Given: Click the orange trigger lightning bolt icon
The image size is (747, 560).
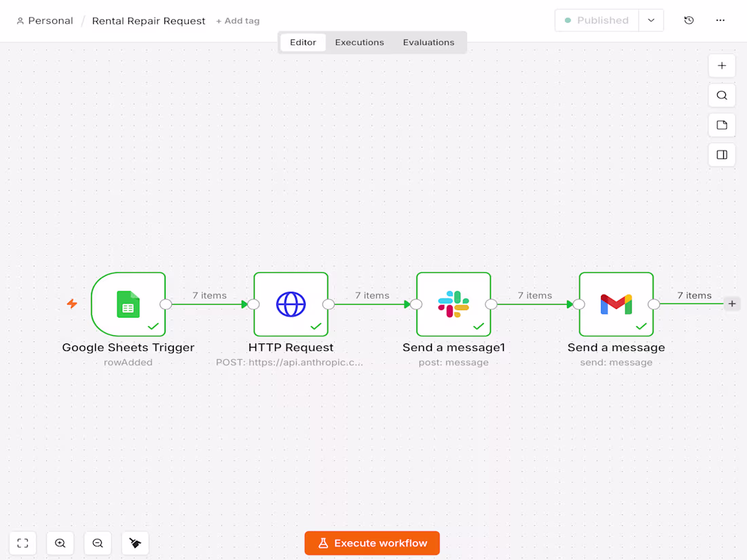Looking at the screenshot, I should (72, 304).
